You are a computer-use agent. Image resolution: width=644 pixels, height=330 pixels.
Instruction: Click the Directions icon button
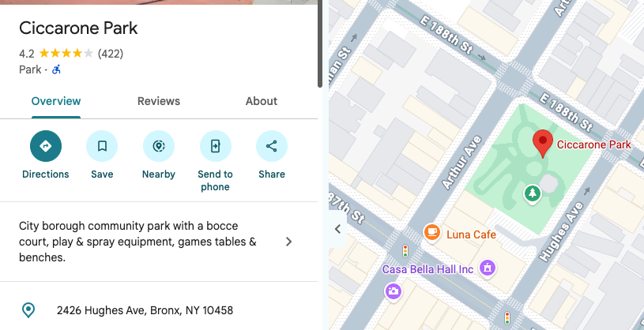point(46,146)
